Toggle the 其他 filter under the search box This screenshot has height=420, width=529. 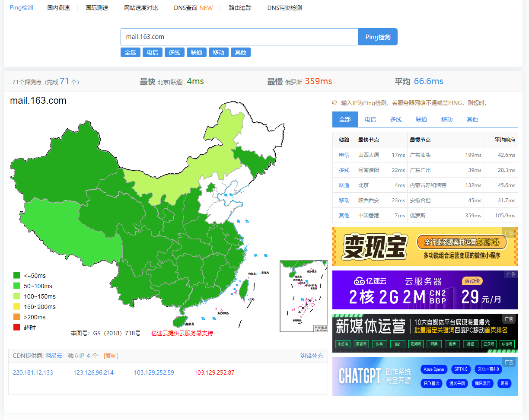240,52
